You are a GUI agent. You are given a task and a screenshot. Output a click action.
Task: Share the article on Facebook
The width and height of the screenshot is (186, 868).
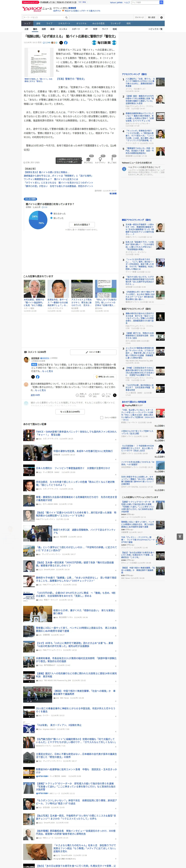pos(66,43)
